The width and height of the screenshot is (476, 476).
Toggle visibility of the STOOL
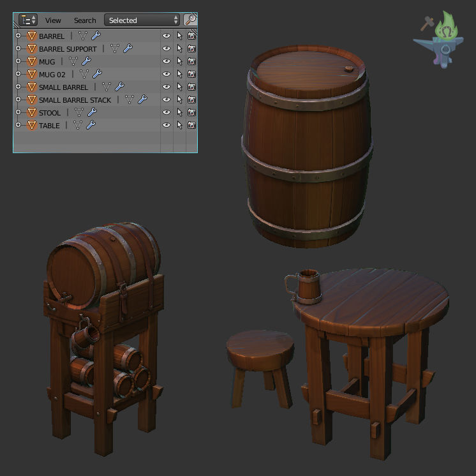pos(167,112)
